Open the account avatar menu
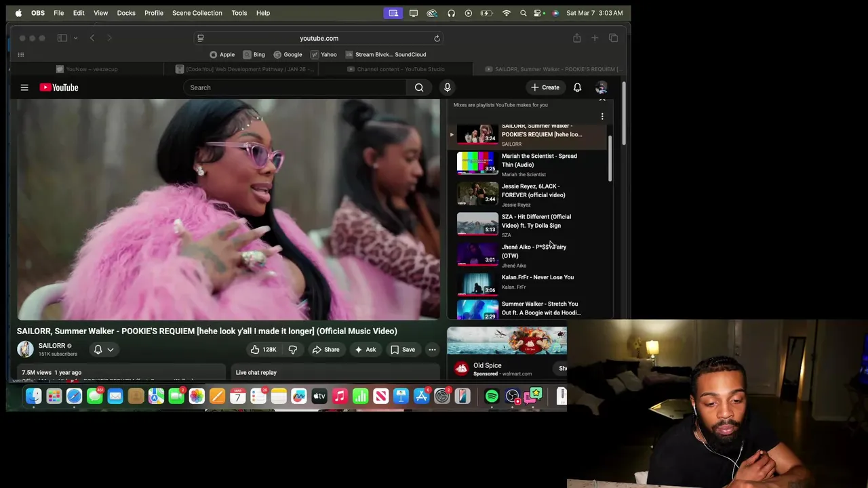 tap(601, 87)
